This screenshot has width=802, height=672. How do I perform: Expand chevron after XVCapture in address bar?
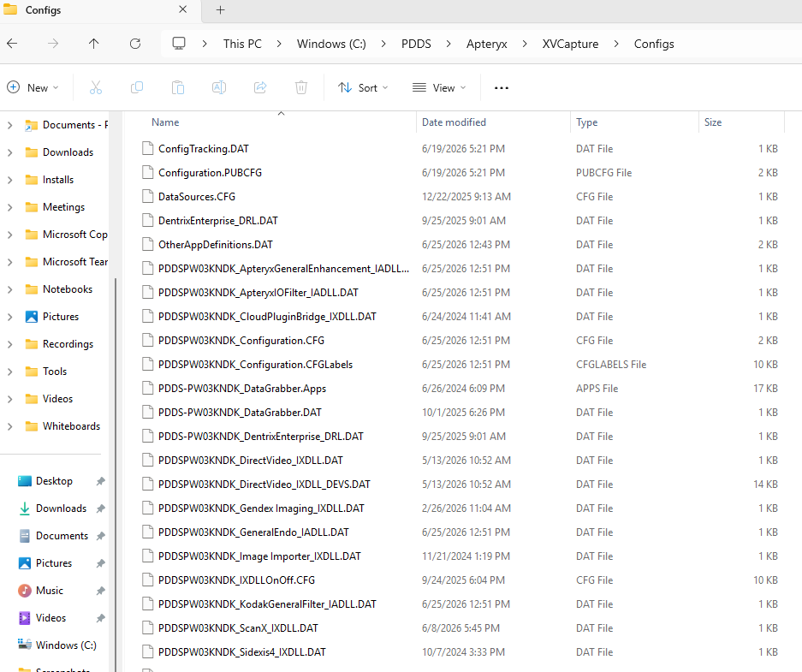pos(616,44)
